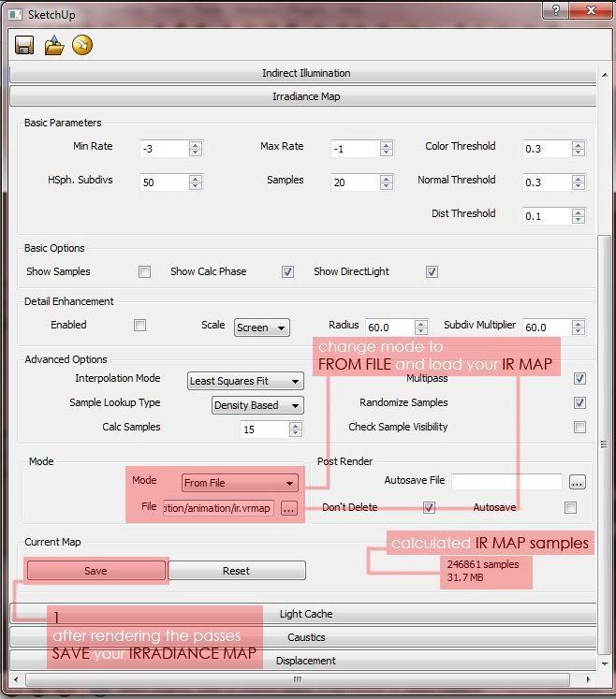616x699 pixels.
Task: Browse for Autosave File path
Action: pos(578,482)
